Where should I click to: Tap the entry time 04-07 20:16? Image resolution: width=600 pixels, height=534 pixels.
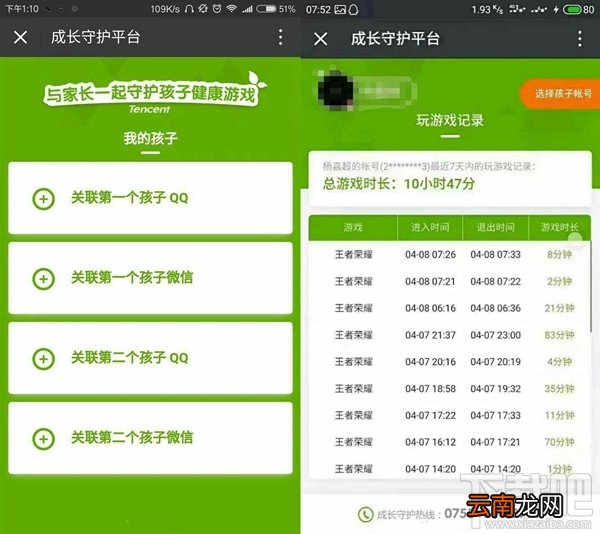tap(430, 362)
